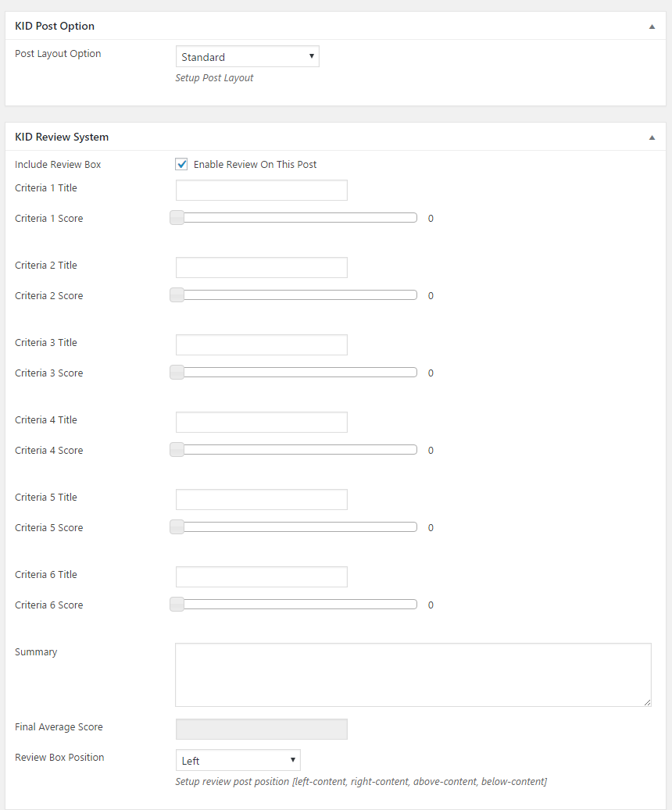Open the Post Layout Option dropdown
This screenshot has height=810, width=672.
pyautogui.click(x=247, y=57)
